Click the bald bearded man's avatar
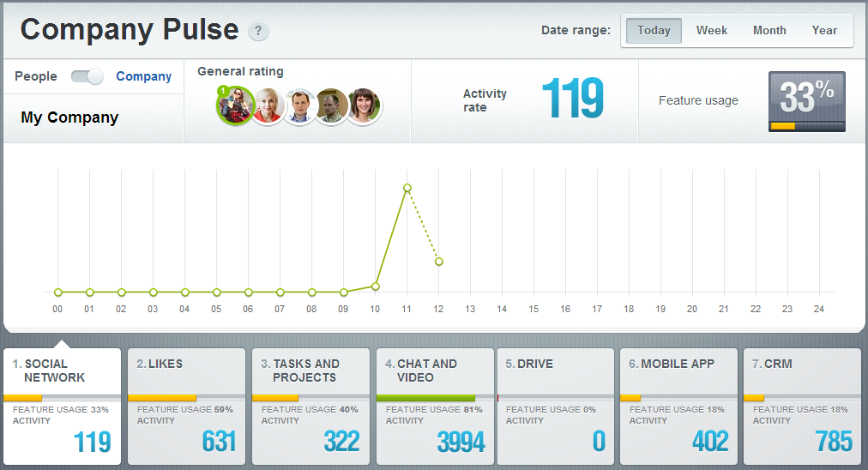The image size is (868, 470). point(332,106)
